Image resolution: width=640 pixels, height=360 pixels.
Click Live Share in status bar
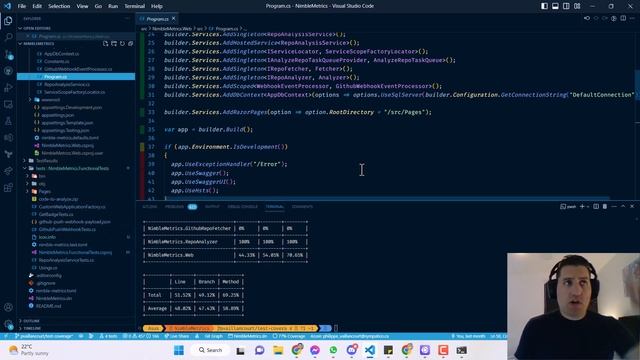[x=176, y=336]
